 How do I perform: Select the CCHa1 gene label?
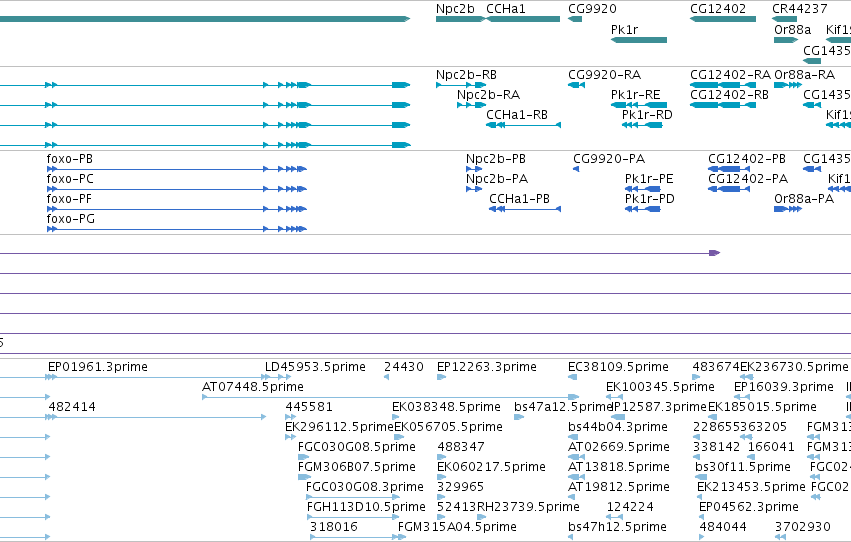tap(505, 9)
